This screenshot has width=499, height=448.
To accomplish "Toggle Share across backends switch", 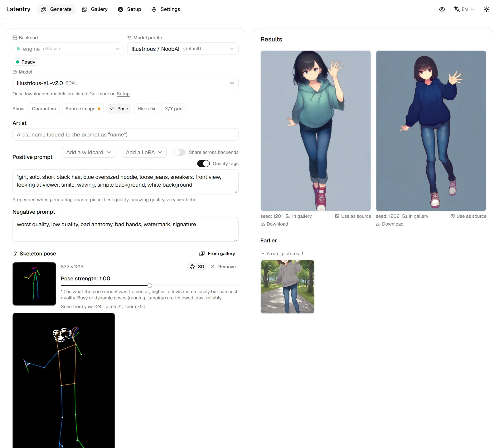I will pos(179,152).
